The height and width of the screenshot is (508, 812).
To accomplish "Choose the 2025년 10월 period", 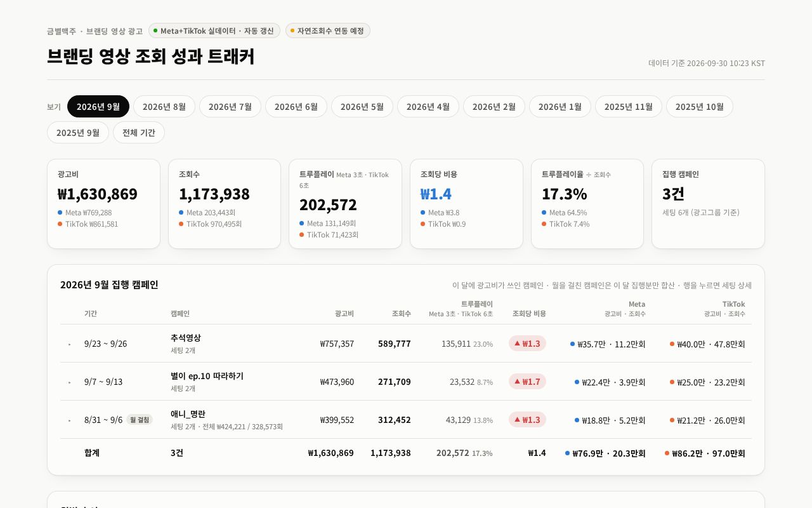I will pos(700,107).
